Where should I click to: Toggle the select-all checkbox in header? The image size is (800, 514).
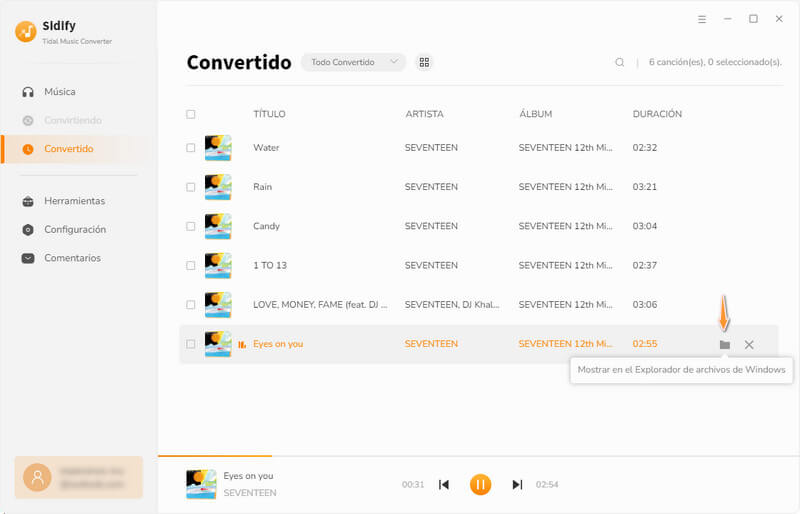tap(191, 114)
